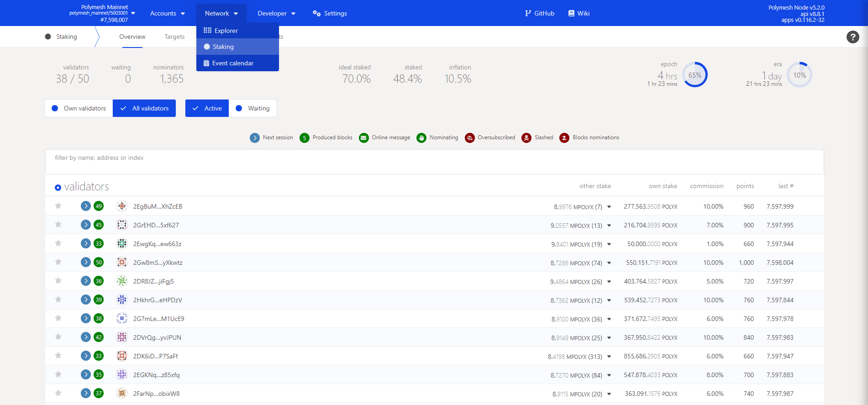Click the 2EGKNq...z85xfq identicon avatar

pos(122,374)
